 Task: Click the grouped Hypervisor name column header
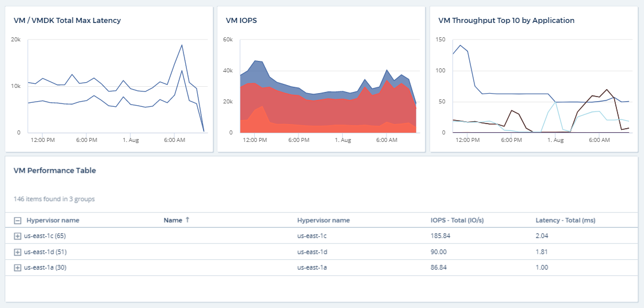pyautogui.click(x=53, y=220)
